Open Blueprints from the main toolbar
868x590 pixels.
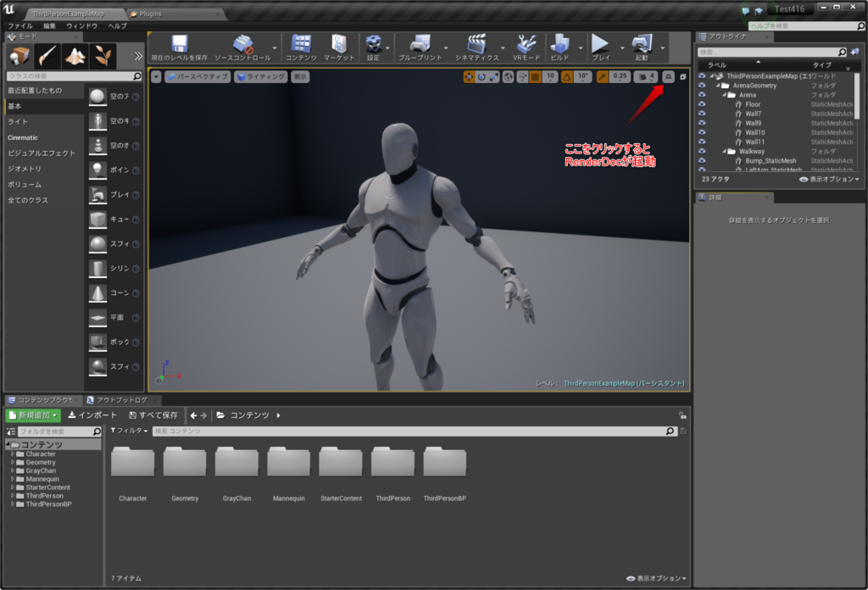click(421, 42)
